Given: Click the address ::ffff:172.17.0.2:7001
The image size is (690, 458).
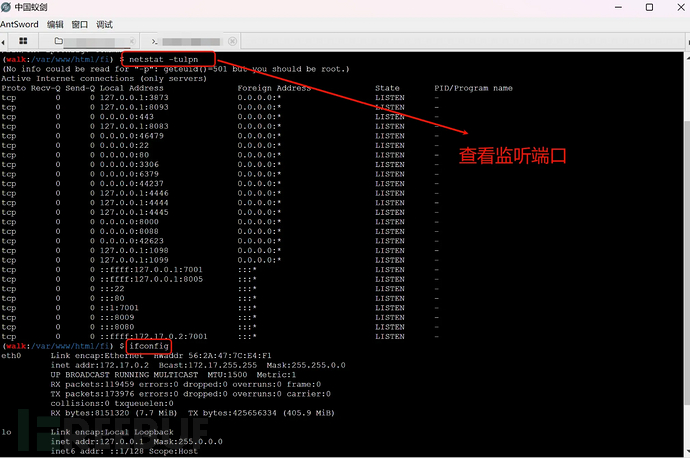Looking at the screenshot, I should pos(154,337).
